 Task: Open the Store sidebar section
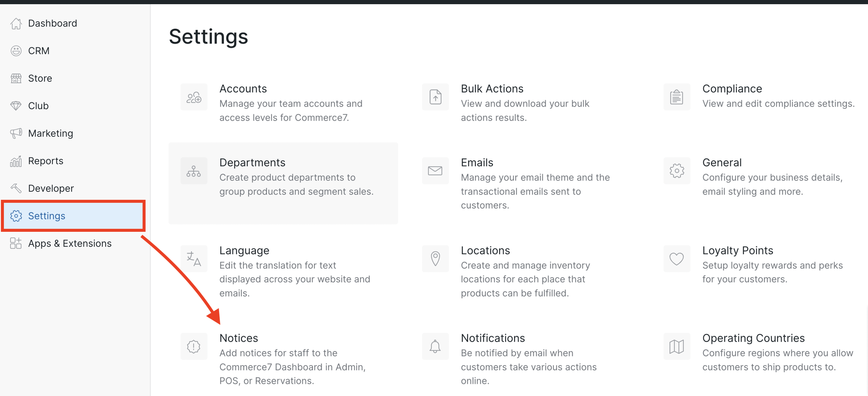[x=40, y=78]
